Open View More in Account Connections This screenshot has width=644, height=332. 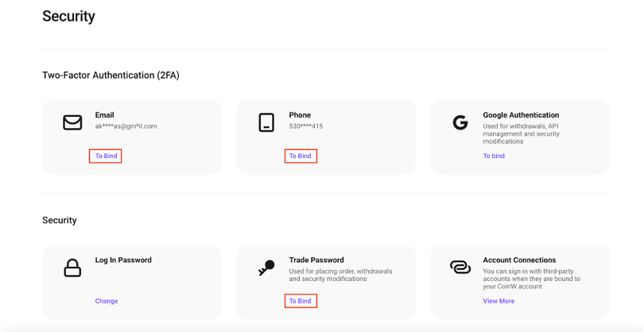click(499, 301)
